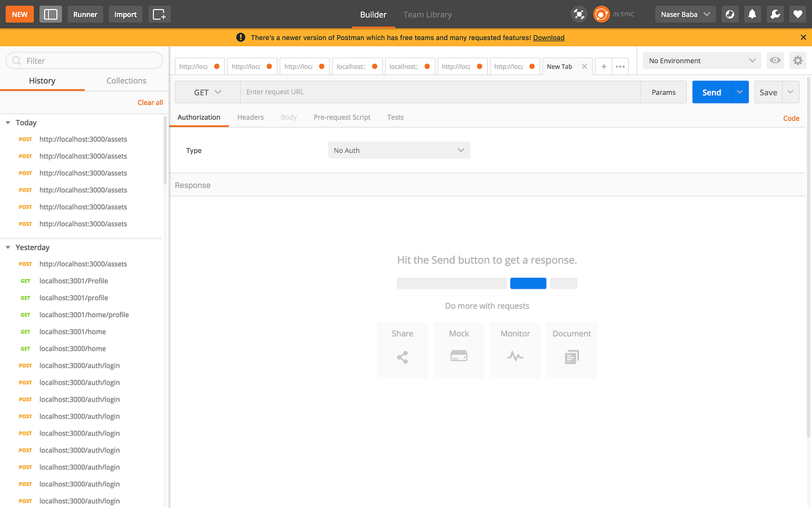This screenshot has width=812, height=508.
Task: Open notifications via the bell icon
Action: [x=752, y=14]
